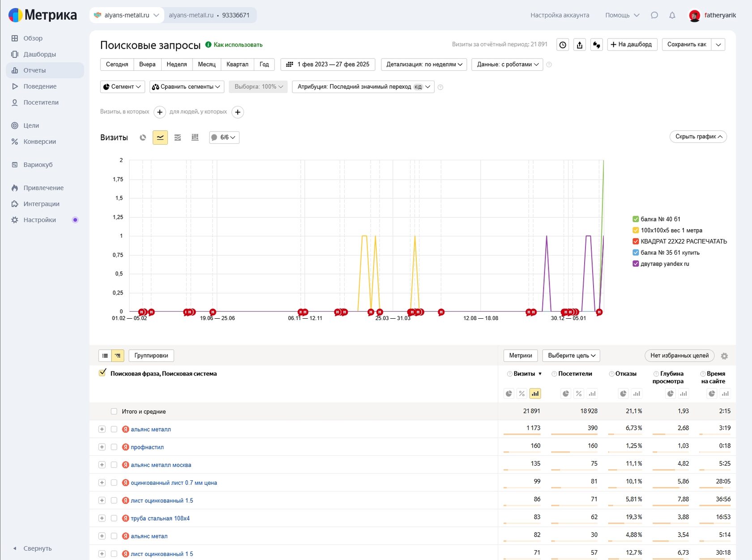Open 'Конверсии' in the sidebar
The height and width of the screenshot is (560, 752).
39,141
